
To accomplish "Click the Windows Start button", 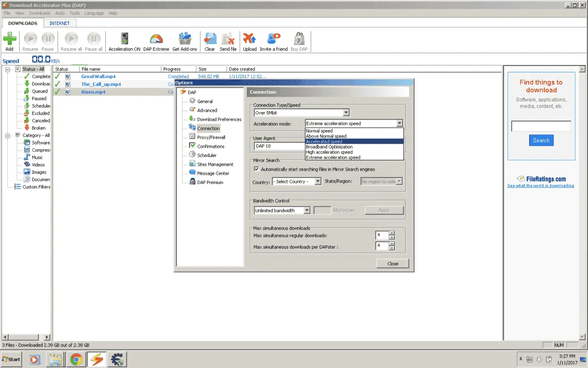I will [11, 359].
